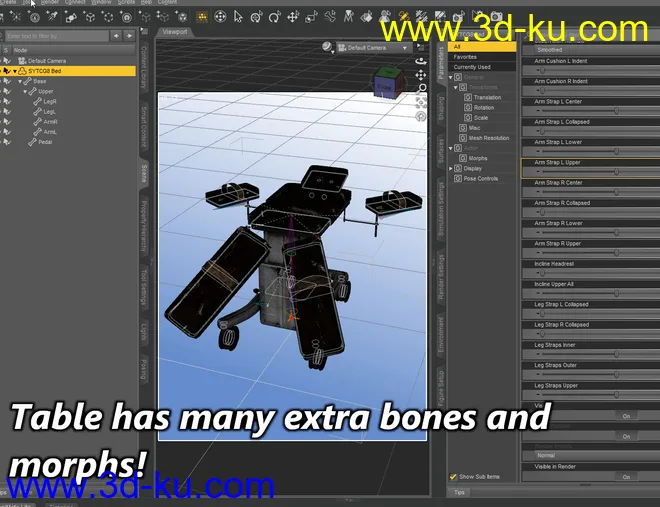660x507 pixels.
Task: Select the Currently Used filter
Action: [x=471, y=67]
